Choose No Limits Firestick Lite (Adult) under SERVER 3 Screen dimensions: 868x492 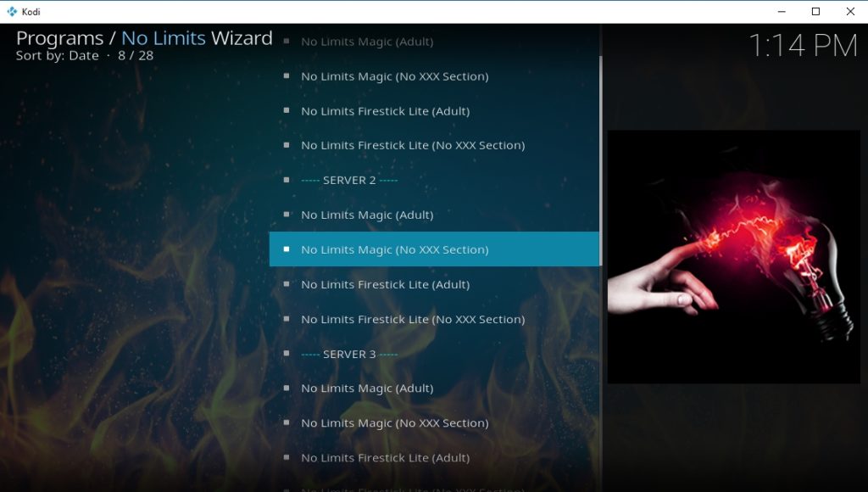pos(434,458)
